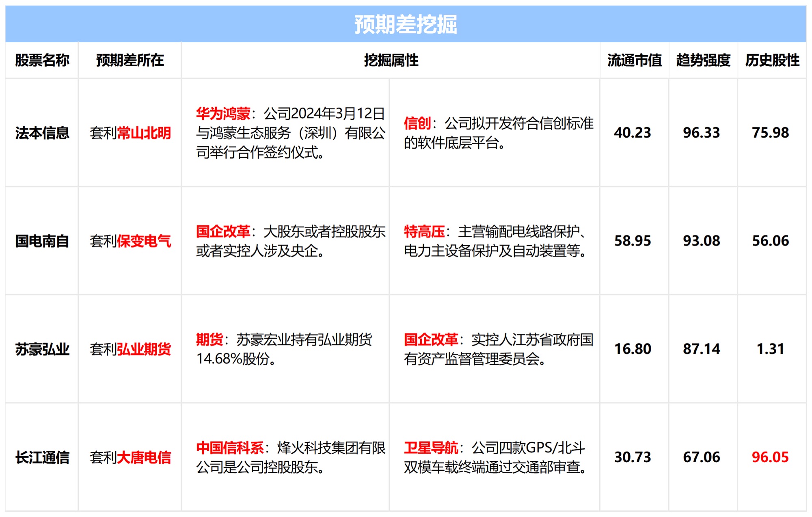Screen dimensions: 812x517
Task: Click the 国企改革 text in 苏豪弘业 row
Action: pos(431,340)
